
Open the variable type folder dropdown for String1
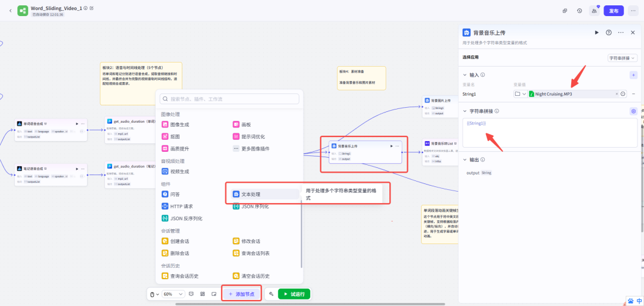[x=521, y=94]
